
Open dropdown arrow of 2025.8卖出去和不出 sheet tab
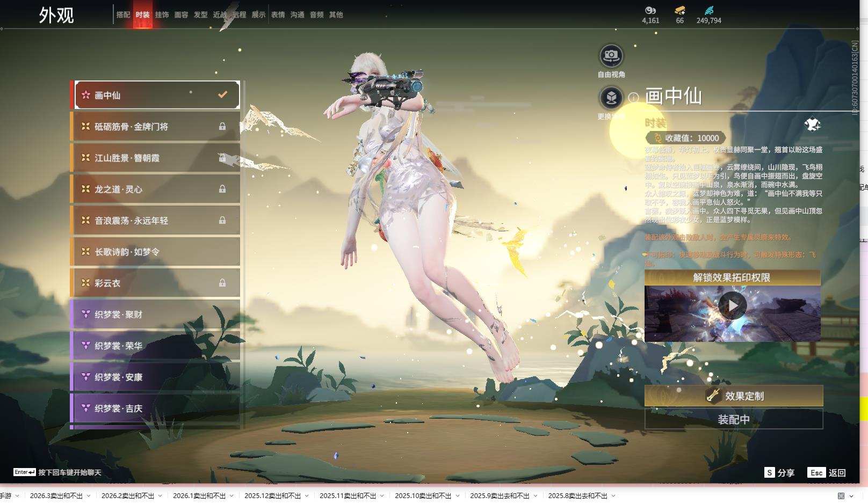(613, 496)
